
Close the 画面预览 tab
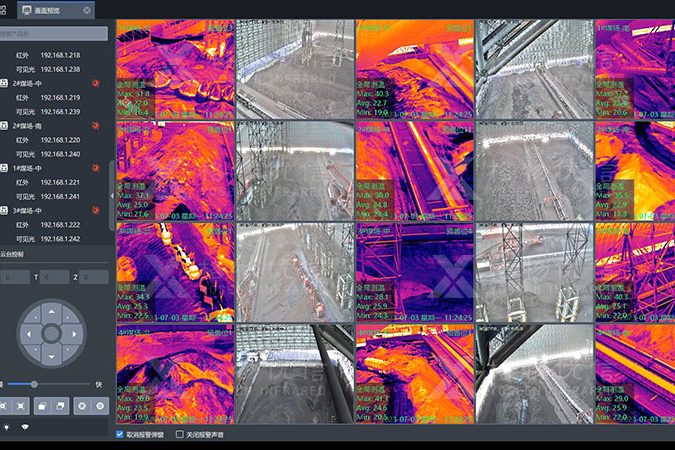[87, 10]
